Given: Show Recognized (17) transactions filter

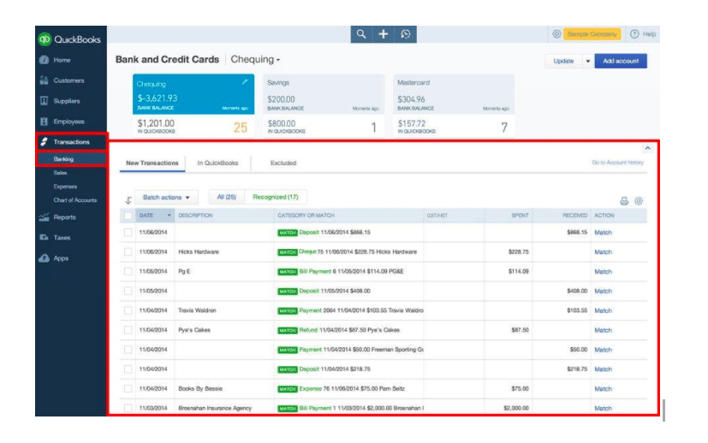Looking at the screenshot, I should pos(275,197).
